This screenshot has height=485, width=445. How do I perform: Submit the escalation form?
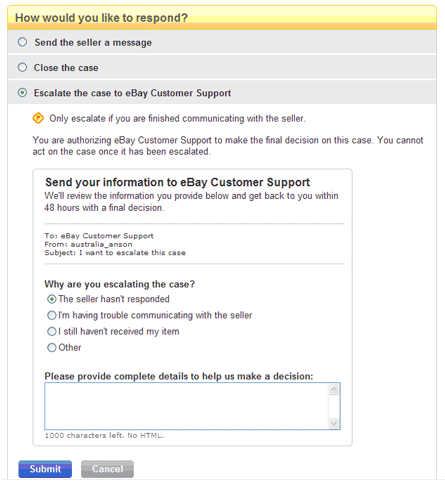click(45, 469)
